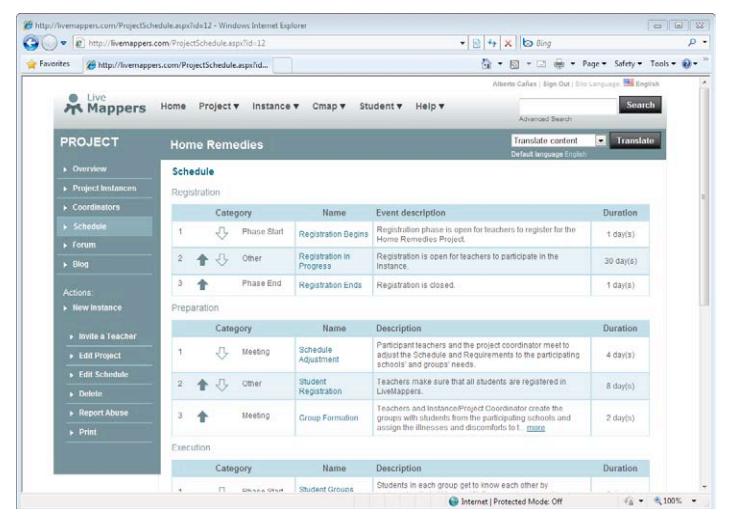734x525 pixels.
Task: Click the Internet zone globe icon
Action: (x=453, y=501)
